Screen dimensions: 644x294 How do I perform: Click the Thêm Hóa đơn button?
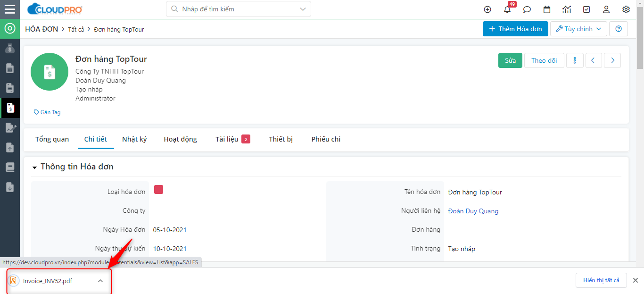515,29
